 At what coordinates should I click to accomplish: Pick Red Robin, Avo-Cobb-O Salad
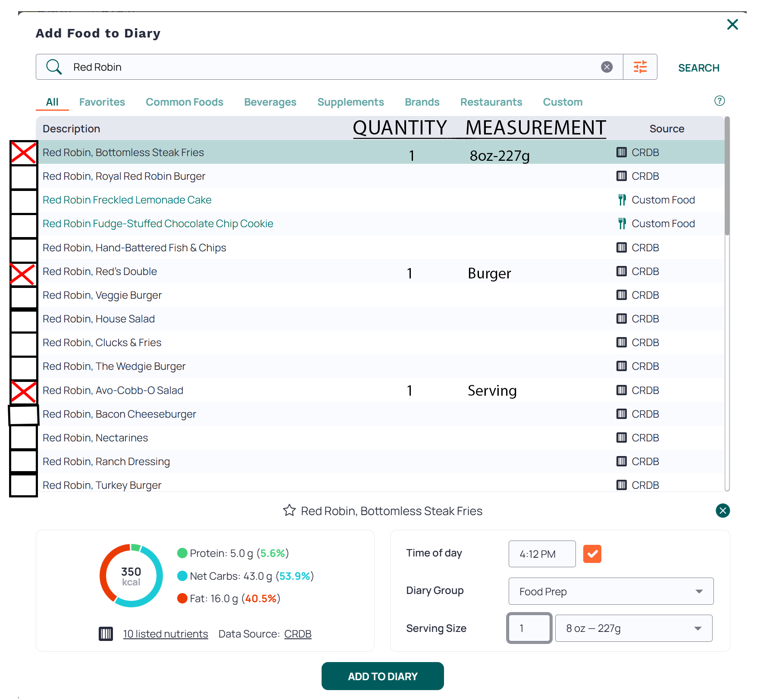[380, 390]
